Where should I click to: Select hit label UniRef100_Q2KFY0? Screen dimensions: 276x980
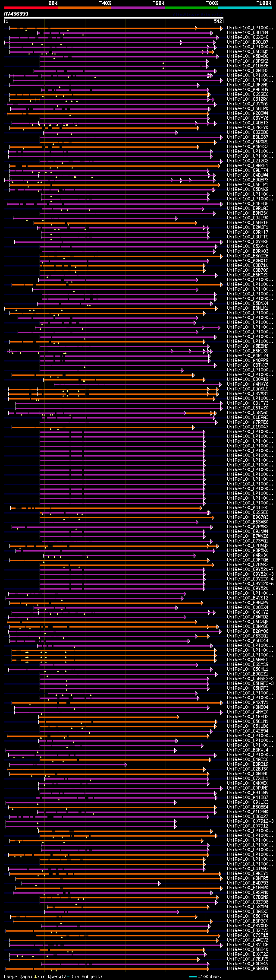(x=248, y=128)
